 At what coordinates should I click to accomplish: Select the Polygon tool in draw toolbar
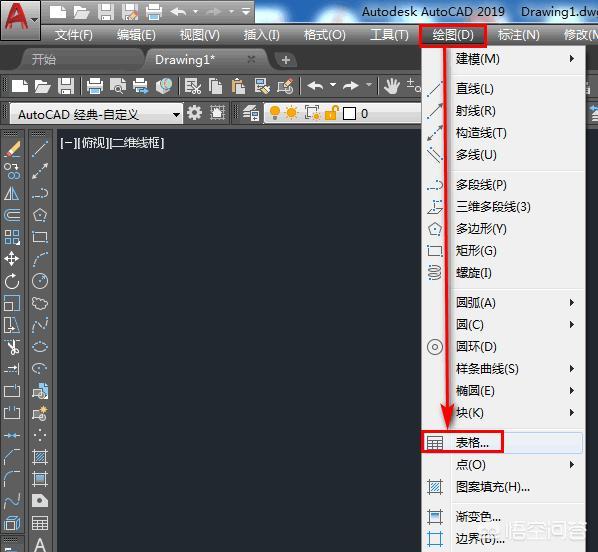(40, 215)
